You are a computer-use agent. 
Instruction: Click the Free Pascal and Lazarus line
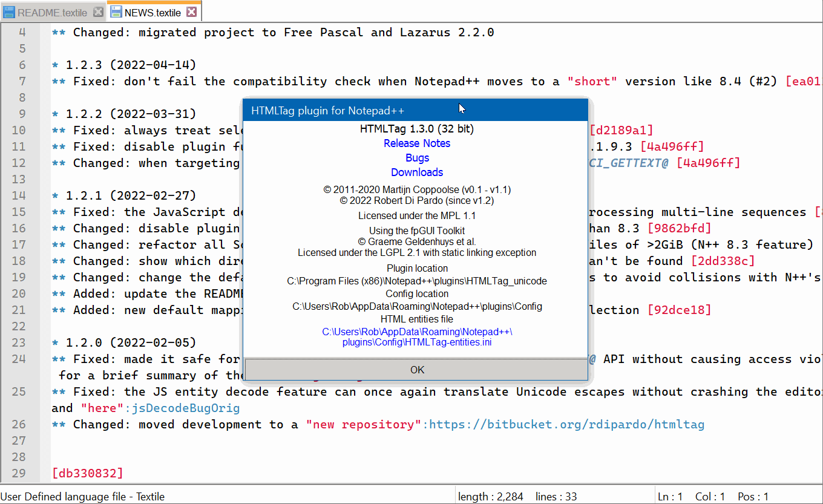pyautogui.click(x=273, y=32)
